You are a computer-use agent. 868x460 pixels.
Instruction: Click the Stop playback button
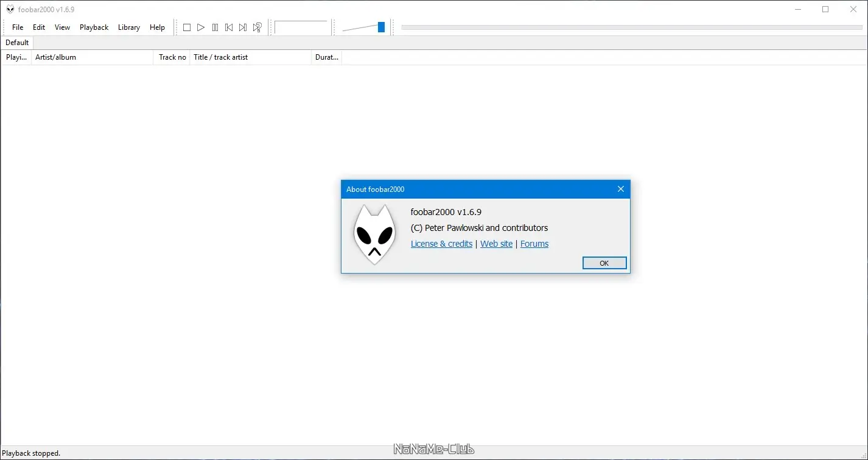click(187, 27)
